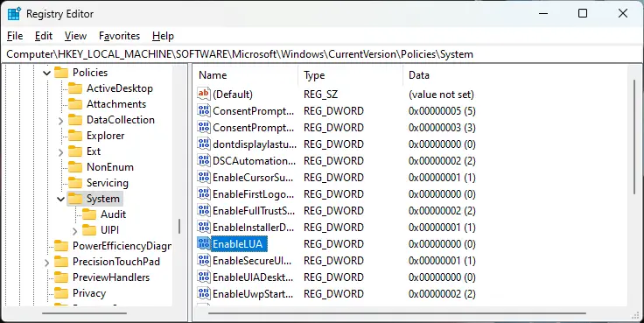This screenshot has width=644, height=323.
Task: Click the (Default) string value icon
Action: [x=204, y=95]
